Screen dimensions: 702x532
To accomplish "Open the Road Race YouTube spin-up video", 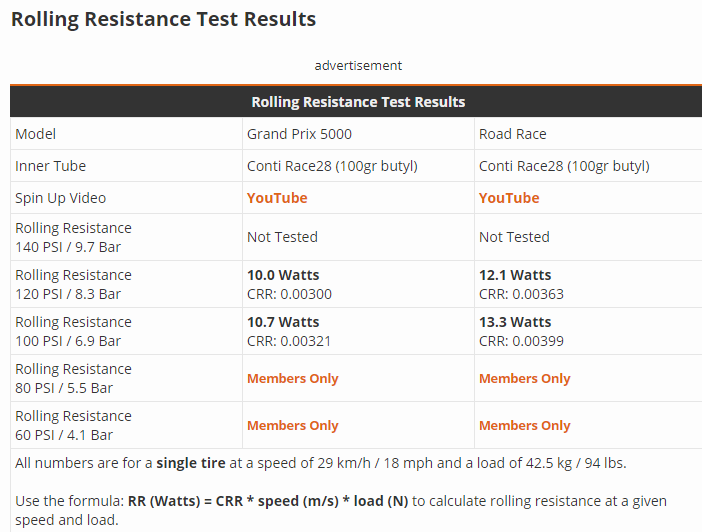I will pos(509,198).
